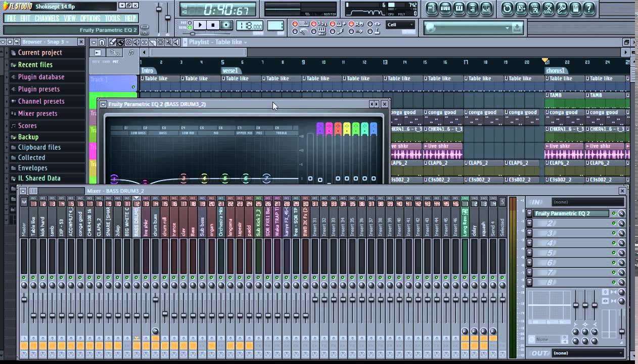638x364 pixels.
Task: Open the audio editor scissors-wave icon
Action: tap(548, 8)
